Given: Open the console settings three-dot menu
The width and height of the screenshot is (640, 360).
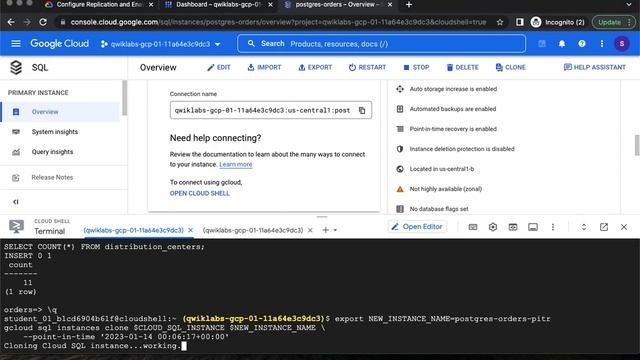Looking at the screenshot, I should click(x=602, y=44).
